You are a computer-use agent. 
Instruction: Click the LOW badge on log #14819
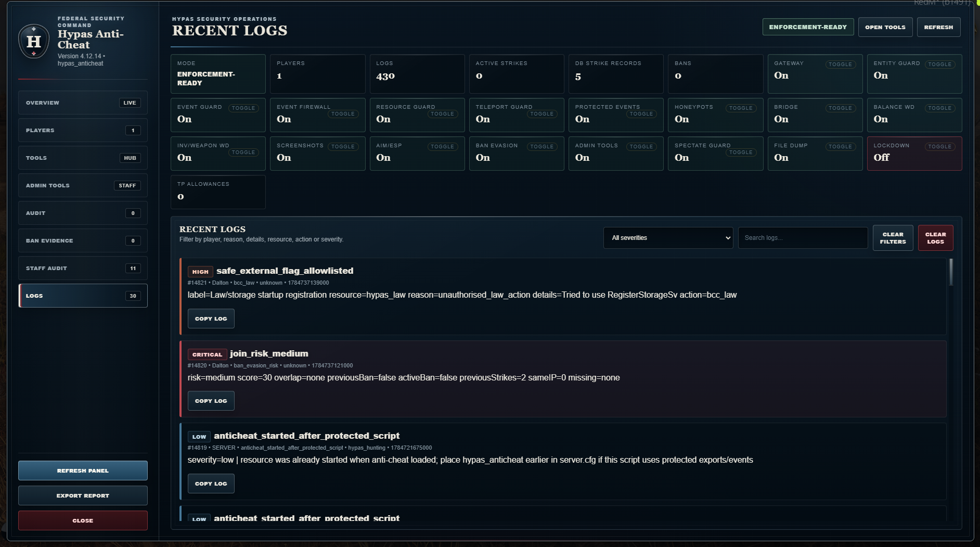pyautogui.click(x=199, y=437)
